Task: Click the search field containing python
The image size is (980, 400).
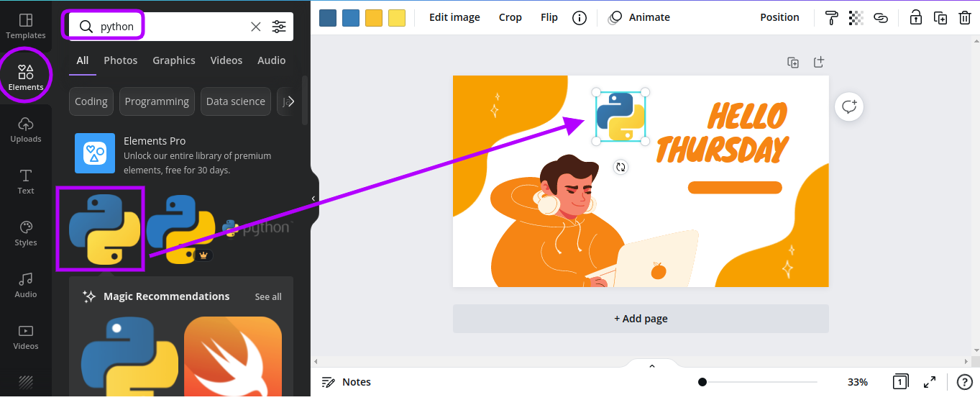Action: pos(181,27)
